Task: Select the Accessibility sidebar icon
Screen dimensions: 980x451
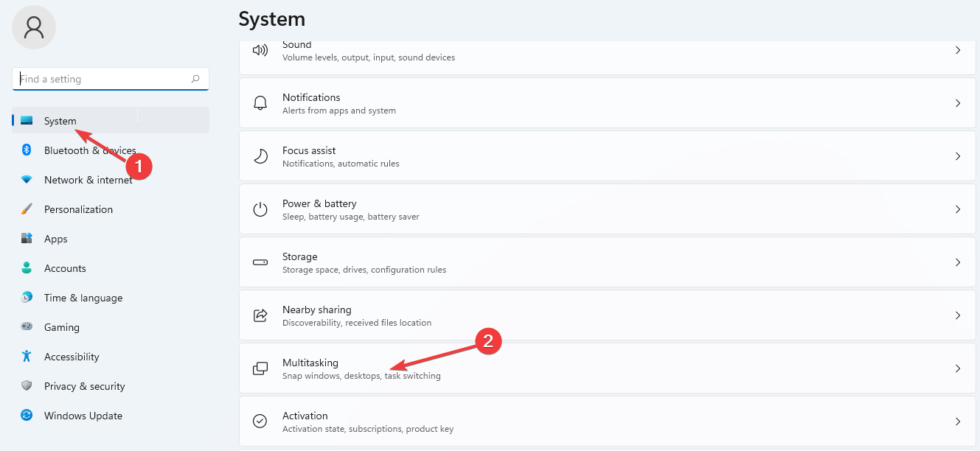Action: coord(27,356)
